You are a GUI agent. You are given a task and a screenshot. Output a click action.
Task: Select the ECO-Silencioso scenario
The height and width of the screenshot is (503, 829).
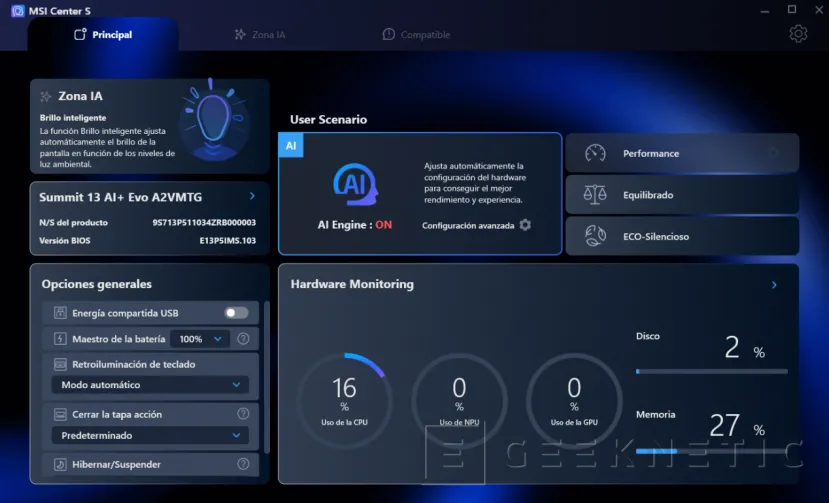pyautogui.click(x=682, y=236)
